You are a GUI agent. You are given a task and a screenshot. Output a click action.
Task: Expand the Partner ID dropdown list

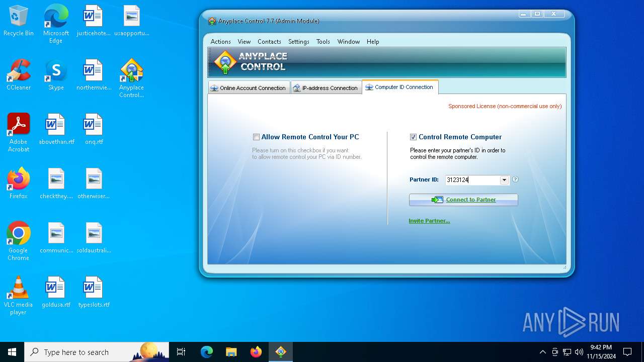[x=504, y=180]
